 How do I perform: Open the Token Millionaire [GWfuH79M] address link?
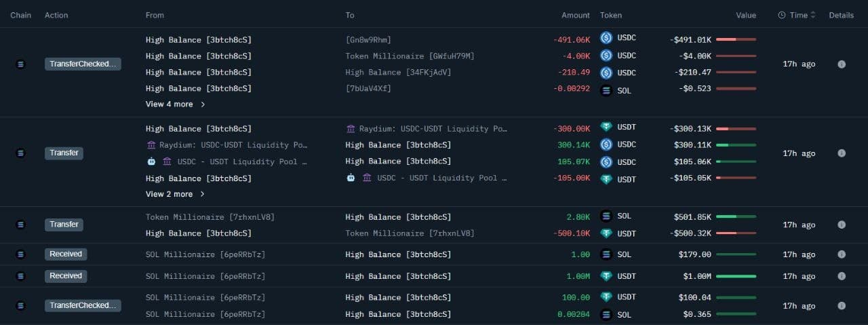pyautogui.click(x=410, y=56)
